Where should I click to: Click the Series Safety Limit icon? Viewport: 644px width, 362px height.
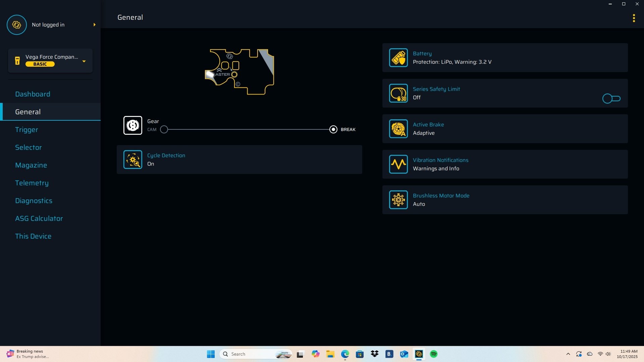pyautogui.click(x=398, y=93)
